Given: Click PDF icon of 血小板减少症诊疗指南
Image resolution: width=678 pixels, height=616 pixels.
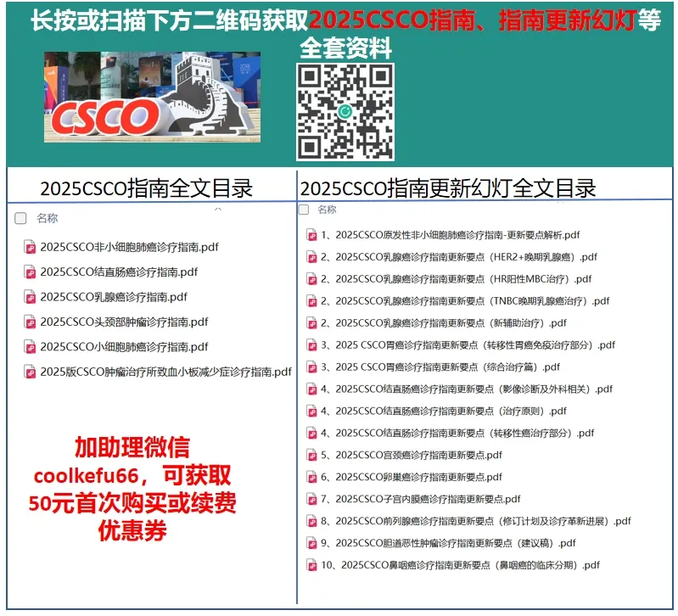Looking at the screenshot, I should pyautogui.click(x=30, y=372).
